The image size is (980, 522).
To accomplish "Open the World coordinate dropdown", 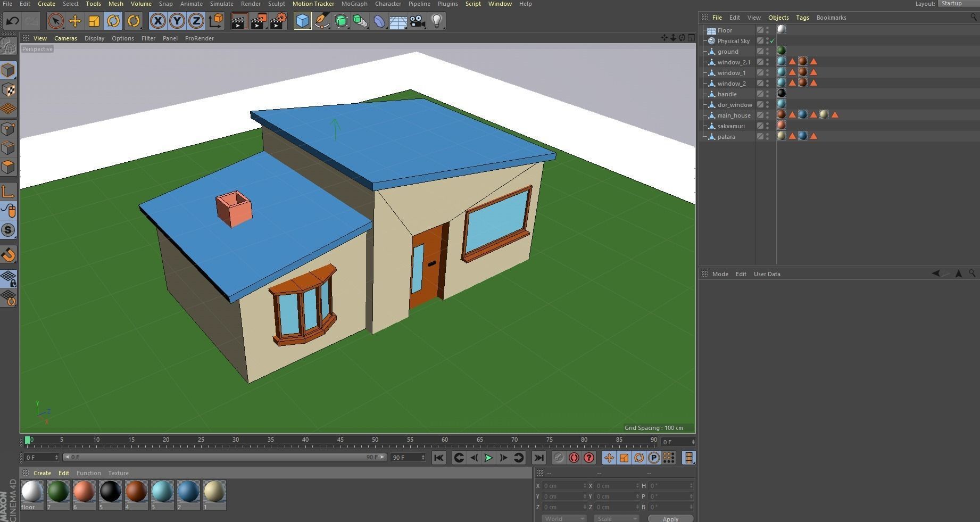I will (x=564, y=519).
